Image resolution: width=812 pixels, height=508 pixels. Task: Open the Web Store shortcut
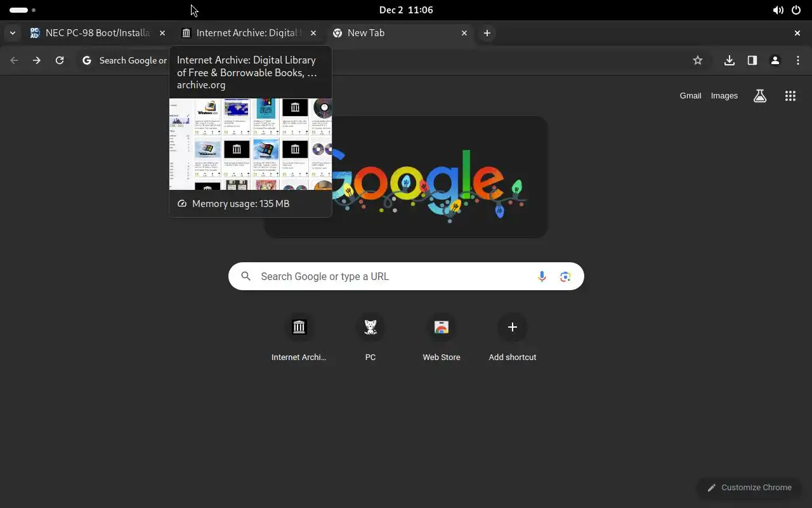click(x=442, y=338)
